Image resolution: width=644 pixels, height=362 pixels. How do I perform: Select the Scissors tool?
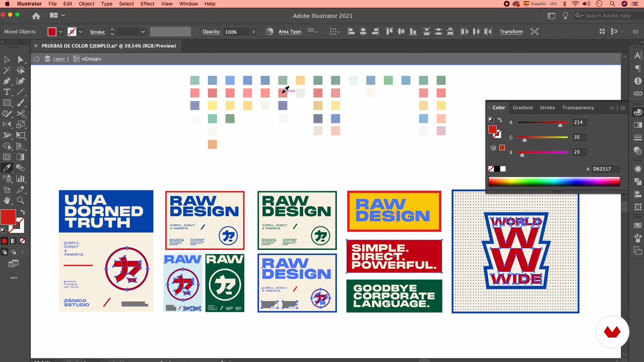click(20, 114)
